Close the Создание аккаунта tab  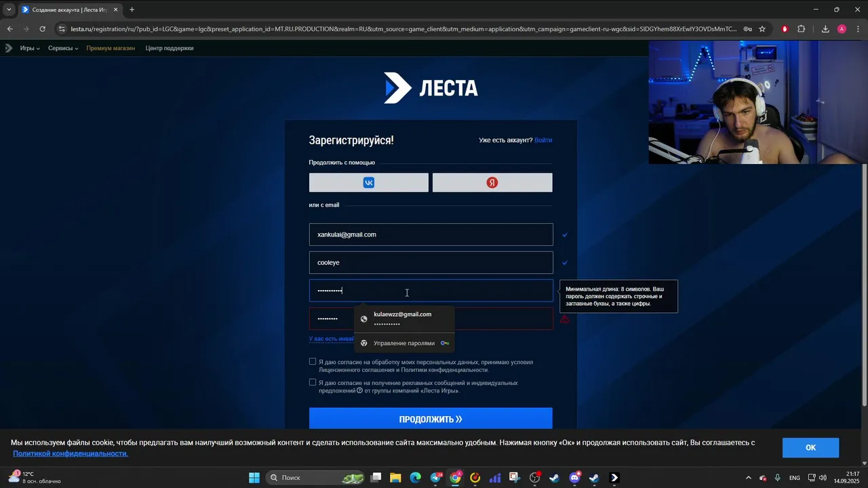point(115,9)
